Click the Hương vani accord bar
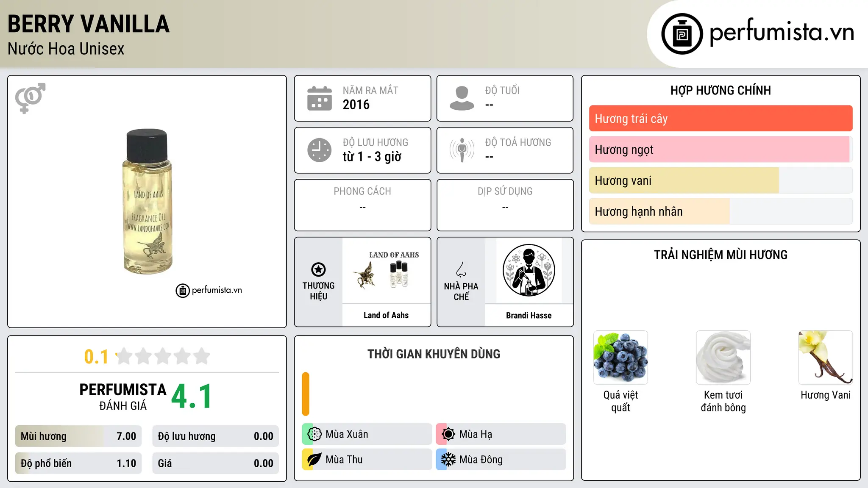The width and height of the screenshot is (868, 488). [721, 180]
